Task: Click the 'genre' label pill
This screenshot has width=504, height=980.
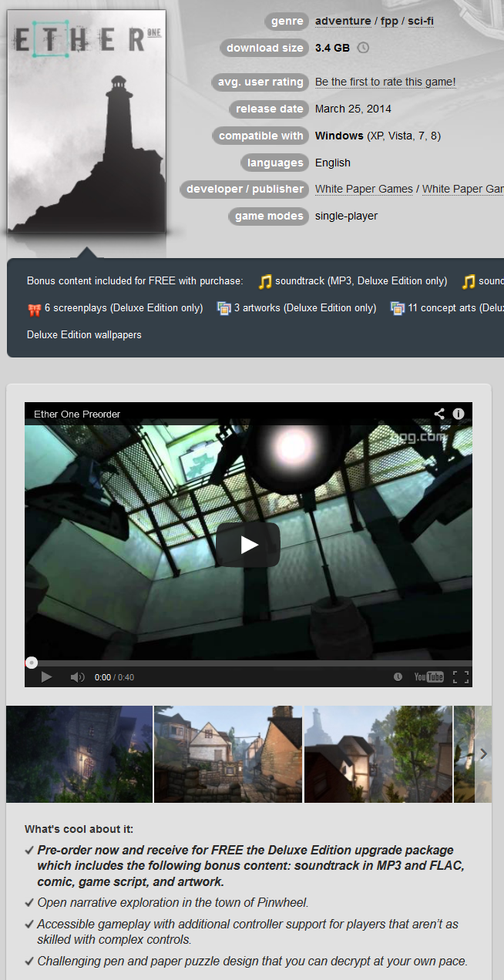Action: (287, 22)
